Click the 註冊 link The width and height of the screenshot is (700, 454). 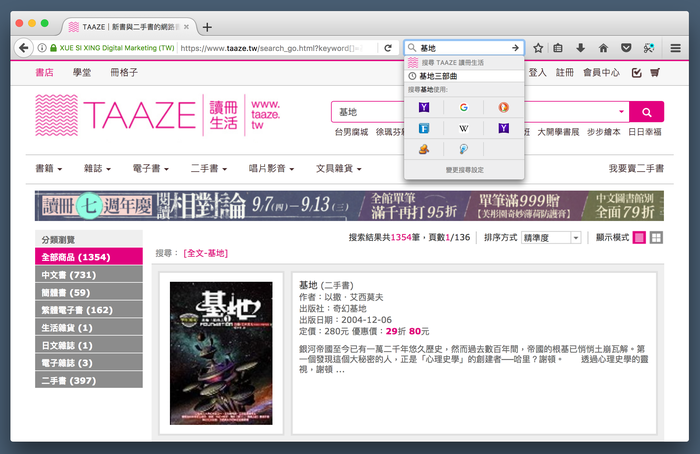click(565, 72)
